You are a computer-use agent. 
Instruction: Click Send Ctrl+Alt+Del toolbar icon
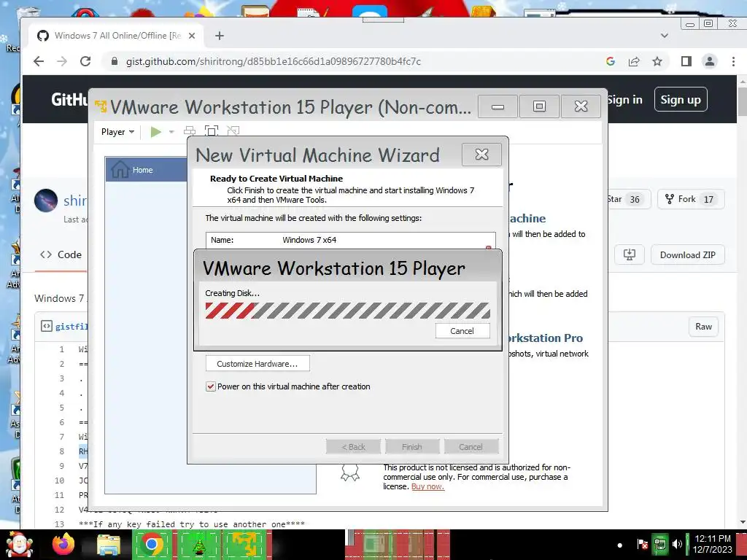pyautogui.click(x=190, y=131)
